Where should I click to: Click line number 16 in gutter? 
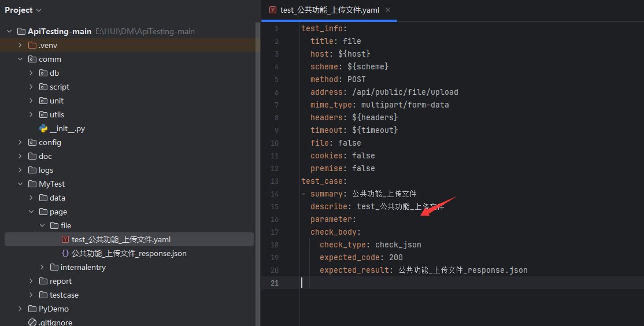[x=275, y=220]
